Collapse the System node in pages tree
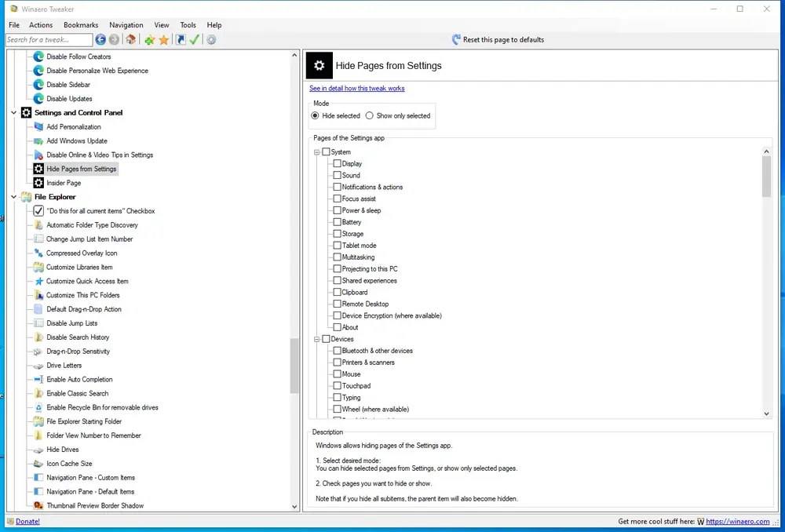The width and height of the screenshot is (785, 532). coord(316,152)
